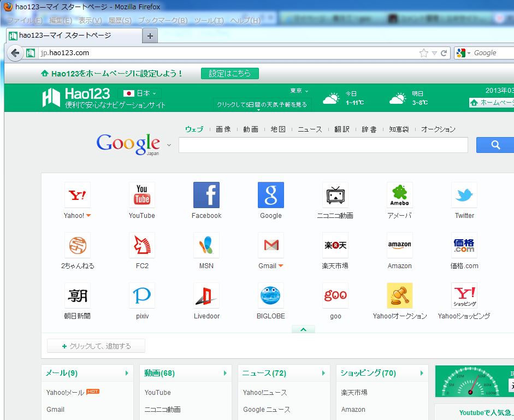Open the Yahoo! site icon

[x=78, y=195]
